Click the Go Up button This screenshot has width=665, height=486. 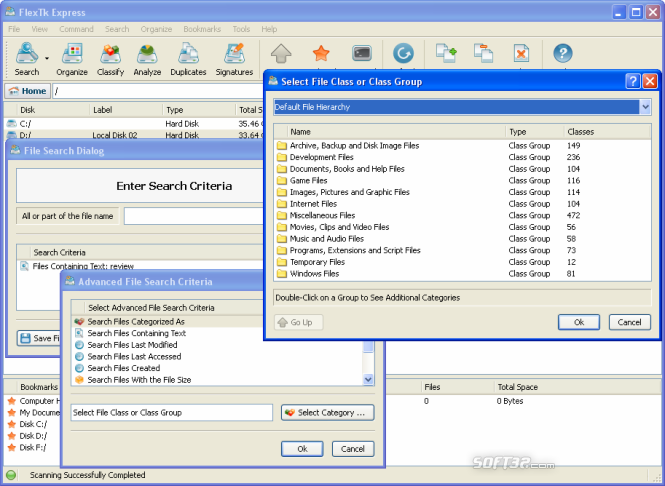coord(299,322)
